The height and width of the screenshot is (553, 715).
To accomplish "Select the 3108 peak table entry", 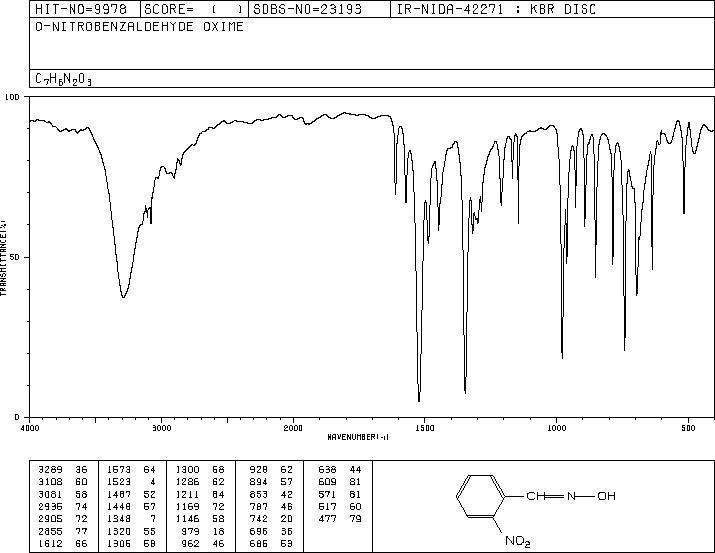I will pyautogui.click(x=63, y=482).
